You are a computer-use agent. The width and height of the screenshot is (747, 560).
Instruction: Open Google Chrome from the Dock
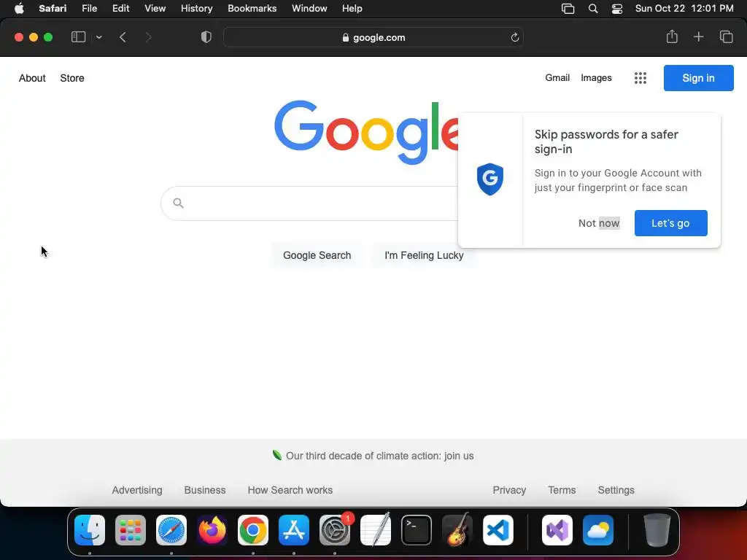(253, 530)
